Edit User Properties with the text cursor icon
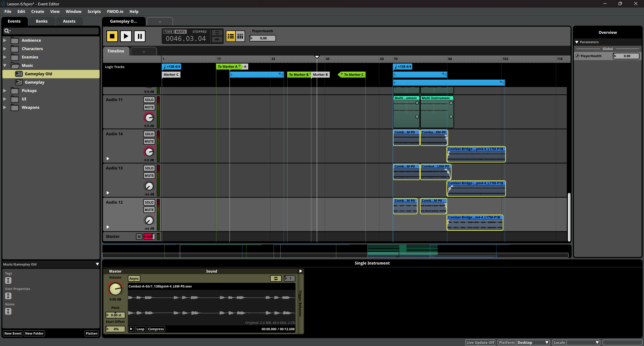Image resolution: width=644 pixels, height=346 pixels. pos(8,296)
